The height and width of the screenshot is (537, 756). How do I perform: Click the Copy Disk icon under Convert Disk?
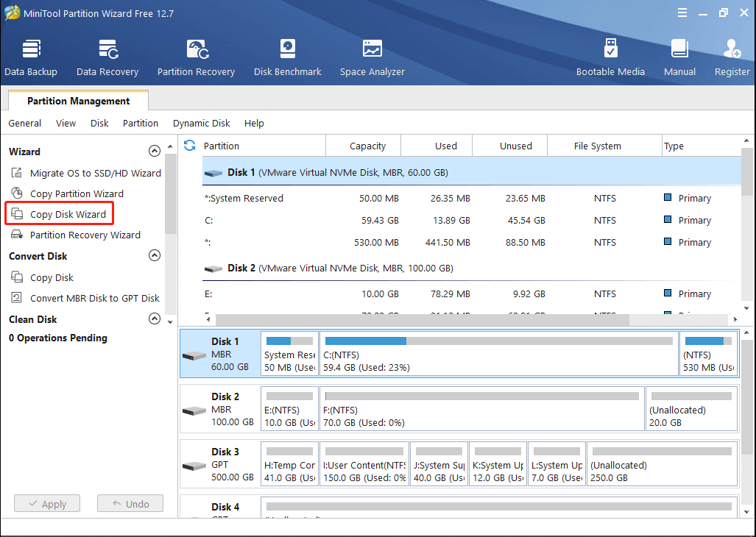coord(17,277)
